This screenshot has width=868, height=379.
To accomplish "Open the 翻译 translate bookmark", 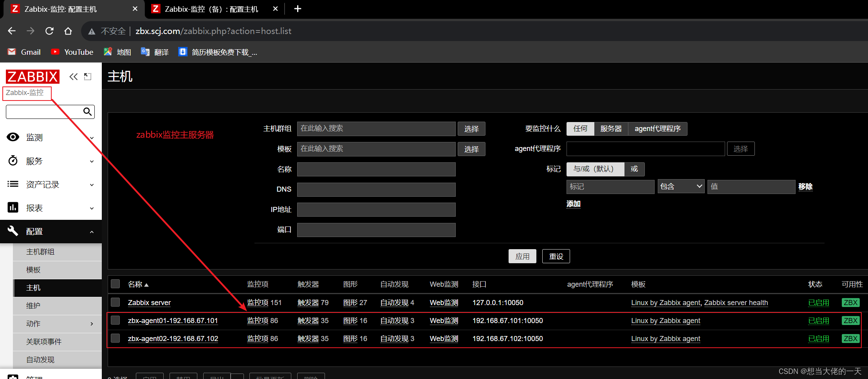I will (155, 52).
